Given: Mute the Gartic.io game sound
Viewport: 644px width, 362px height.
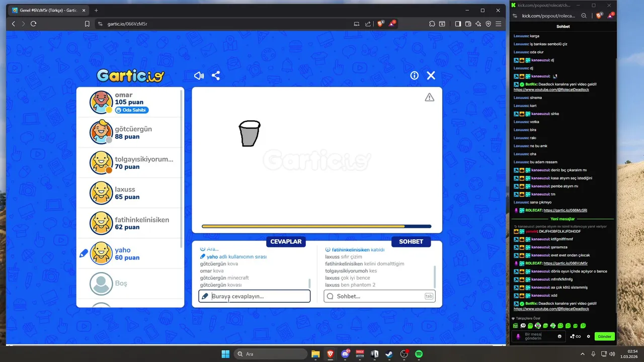Looking at the screenshot, I should (199, 75).
